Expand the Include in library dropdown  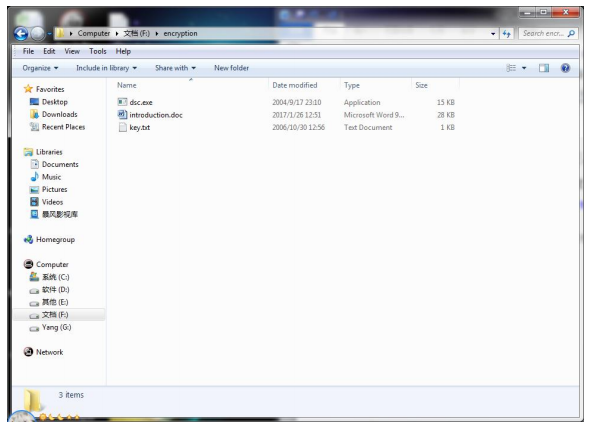(106, 67)
